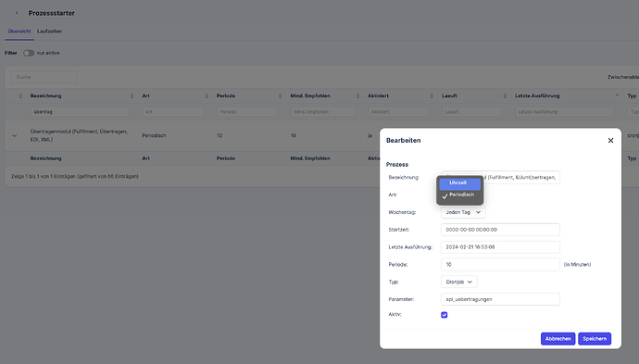
Task: Open the Laufzeiten tab
Action: coord(49,31)
